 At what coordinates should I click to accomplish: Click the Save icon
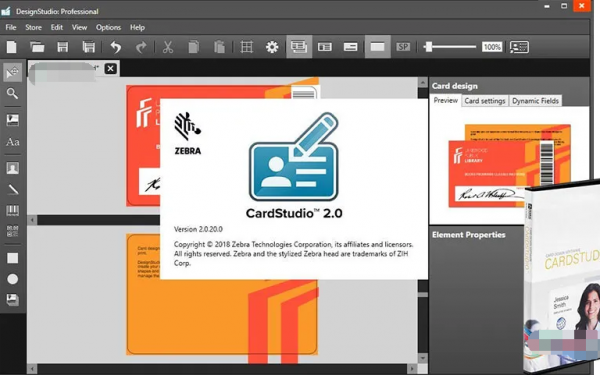pyautogui.click(x=62, y=47)
